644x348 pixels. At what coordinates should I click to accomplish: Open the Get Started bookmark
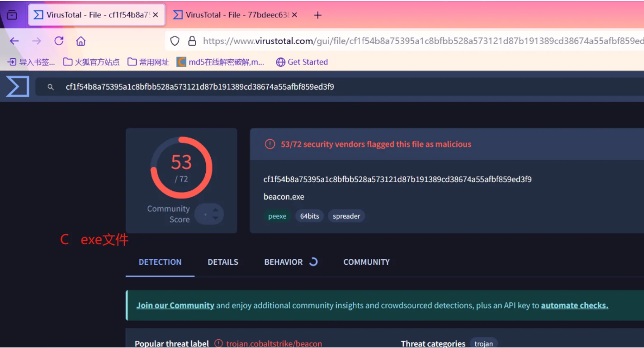point(302,62)
